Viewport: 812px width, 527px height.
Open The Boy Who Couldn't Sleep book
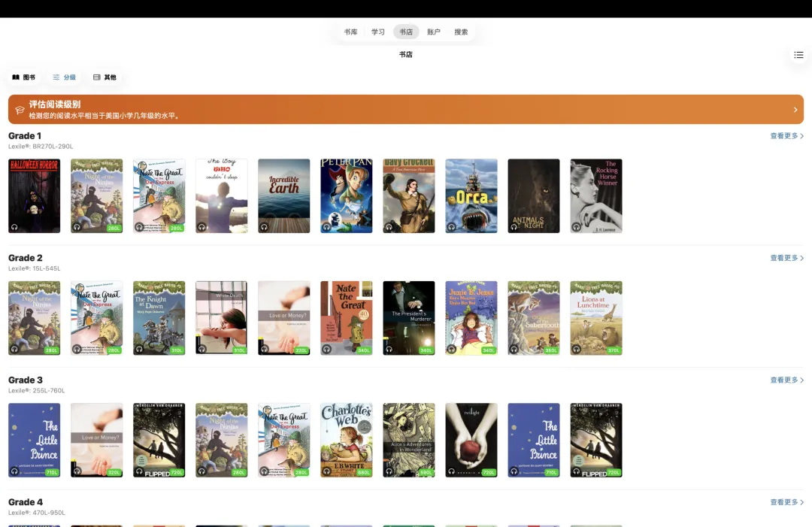[222, 195]
